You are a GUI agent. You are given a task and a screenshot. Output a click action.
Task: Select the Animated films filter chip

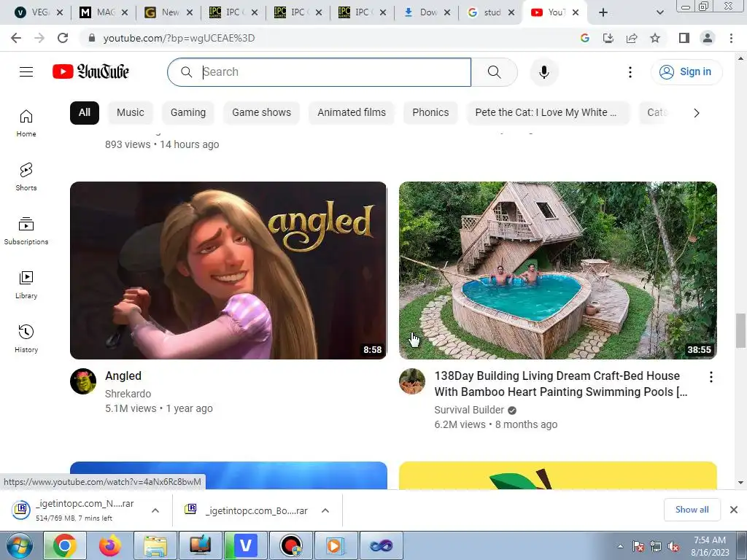click(352, 112)
